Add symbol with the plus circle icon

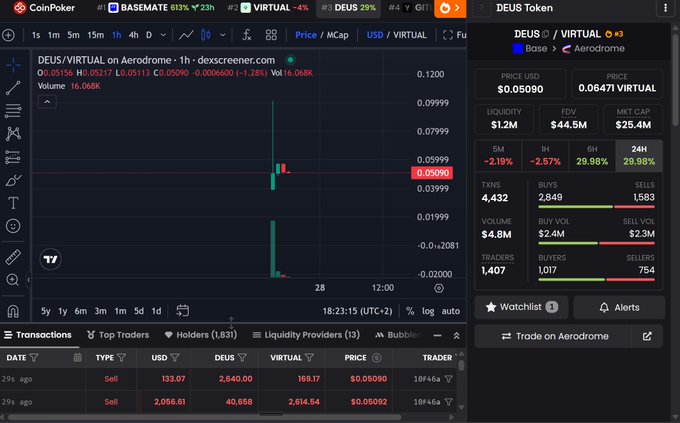point(8,35)
